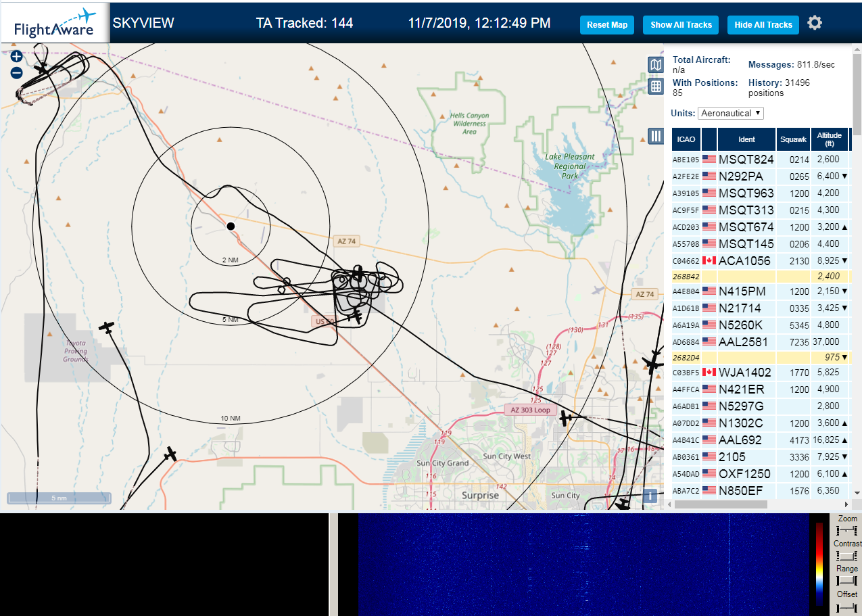This screenshot has width=862, height=616.
Task: Open the settings gear icon
Action: click(x=815, y=24)
